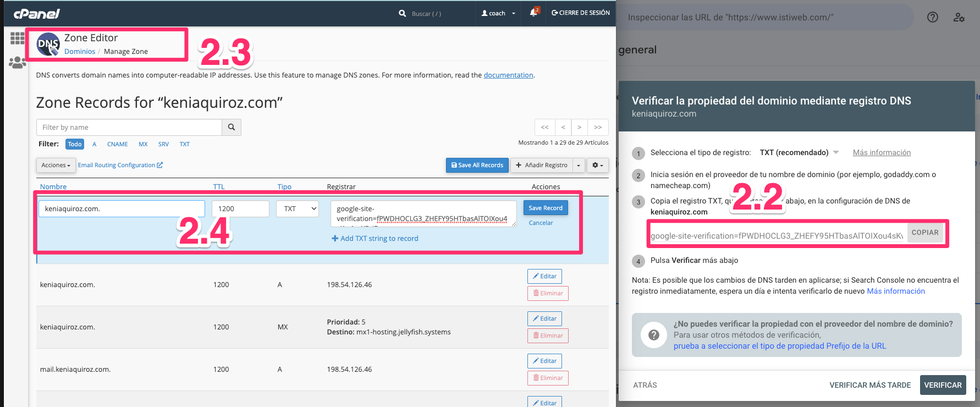Screen dimensions: 980x407
Task: Edit the keniaquiroz.com MX record
Action: pyautogui.click(x=544, y=318)
